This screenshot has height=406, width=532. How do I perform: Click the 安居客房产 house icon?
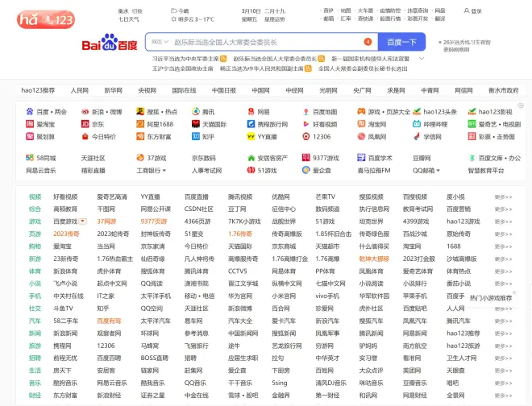[251, 158]
